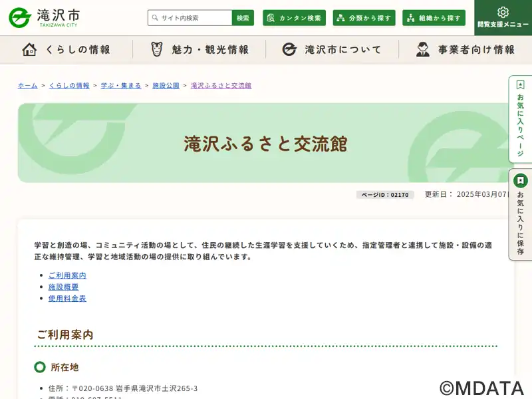532x399 pixels.
Task: Open カンタン検索 button
Action: pos(294,18)
